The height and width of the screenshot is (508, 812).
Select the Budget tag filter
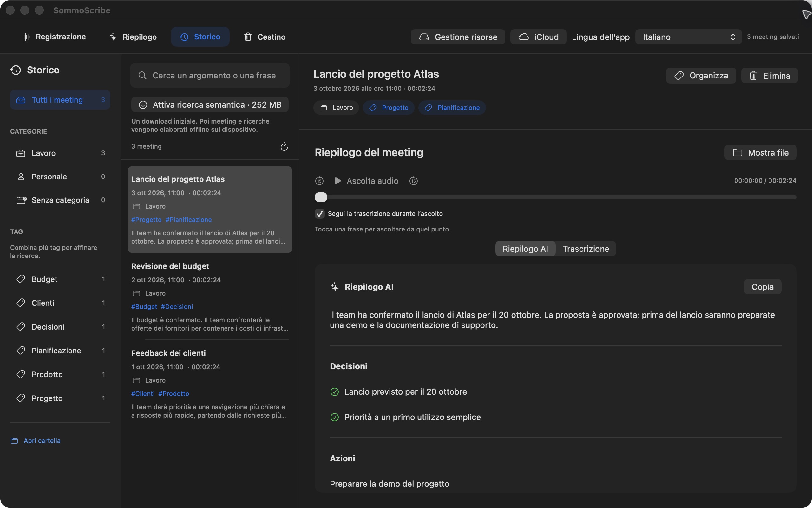[x=60, y=279]
